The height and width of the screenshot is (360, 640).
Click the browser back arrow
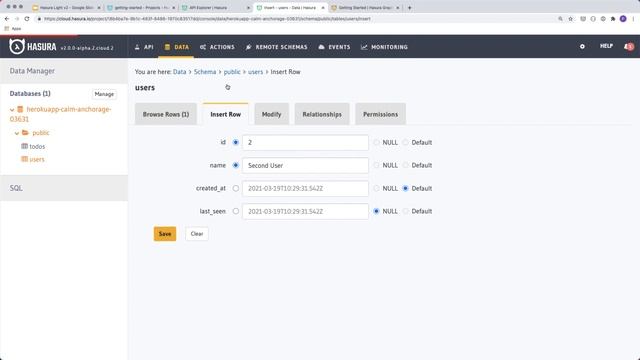pos(7,19)
